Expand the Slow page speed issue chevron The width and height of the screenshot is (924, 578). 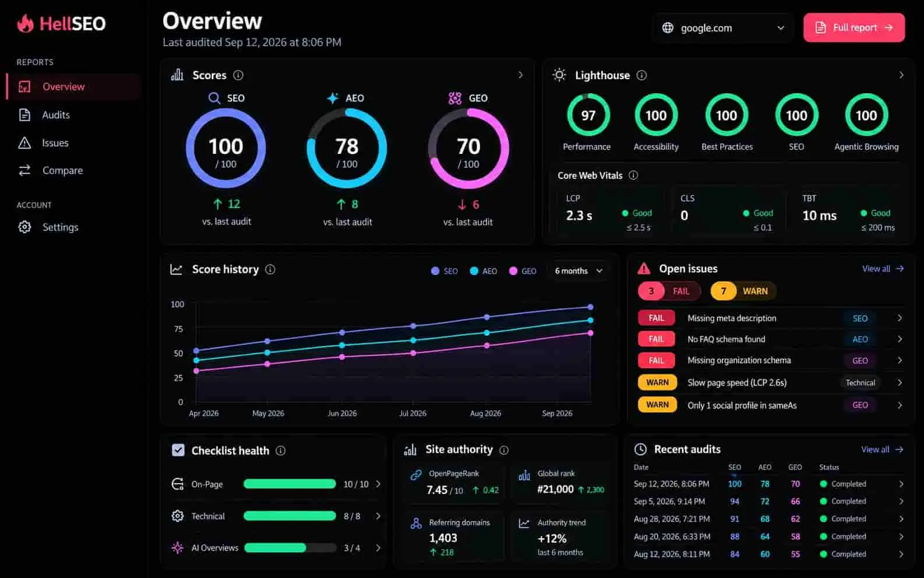(900, 383)
